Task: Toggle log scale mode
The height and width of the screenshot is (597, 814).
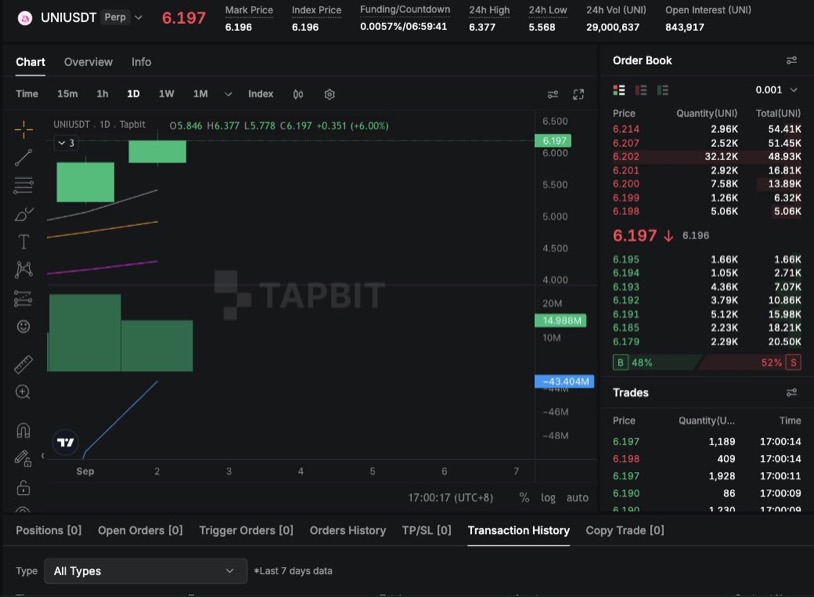Action: click(x=548, y=498)
